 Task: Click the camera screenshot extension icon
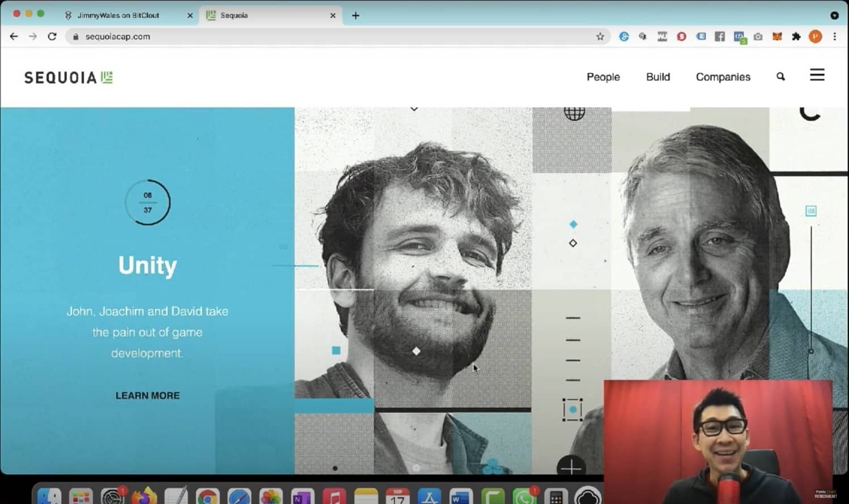[758, 36]
